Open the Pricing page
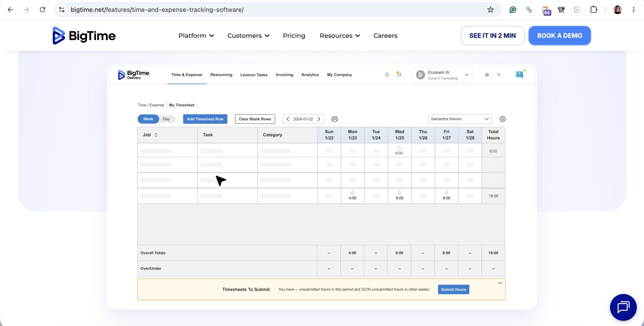 [294, 36]
